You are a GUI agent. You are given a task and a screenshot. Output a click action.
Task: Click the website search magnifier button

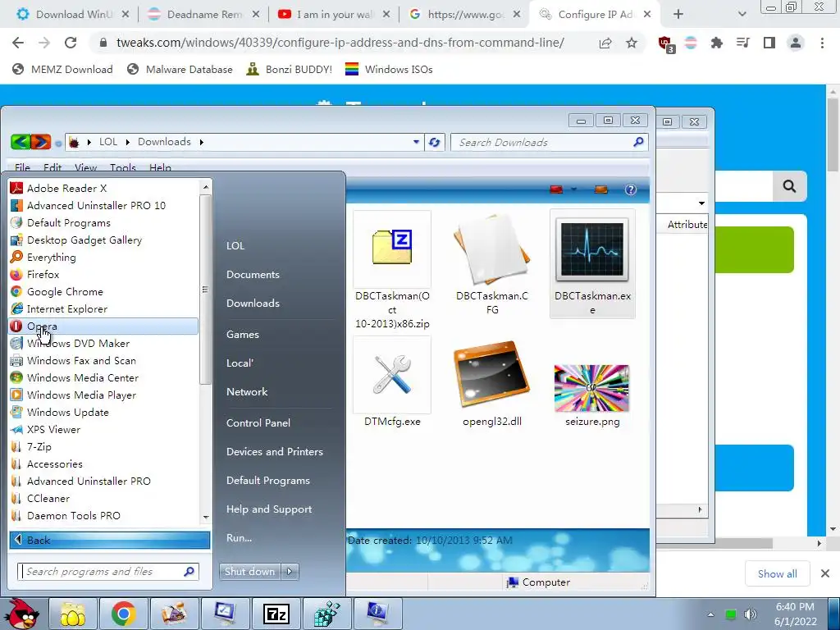point(789,186)
